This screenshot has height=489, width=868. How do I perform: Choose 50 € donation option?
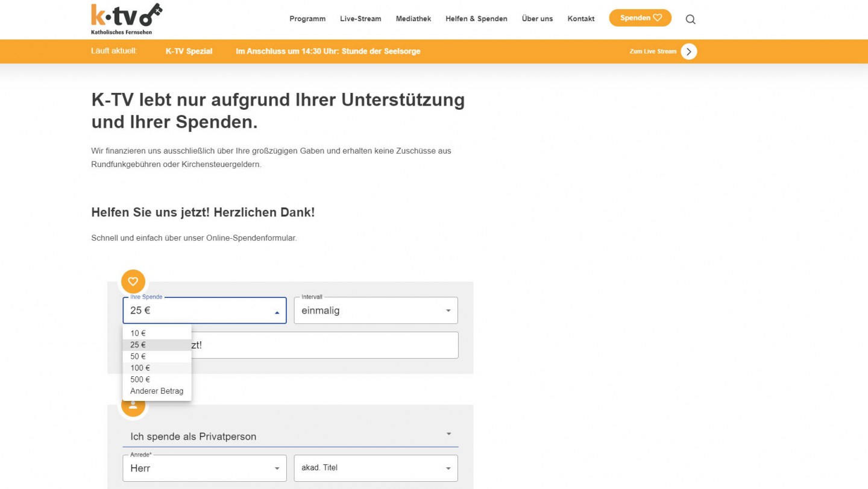coord(157,356)
